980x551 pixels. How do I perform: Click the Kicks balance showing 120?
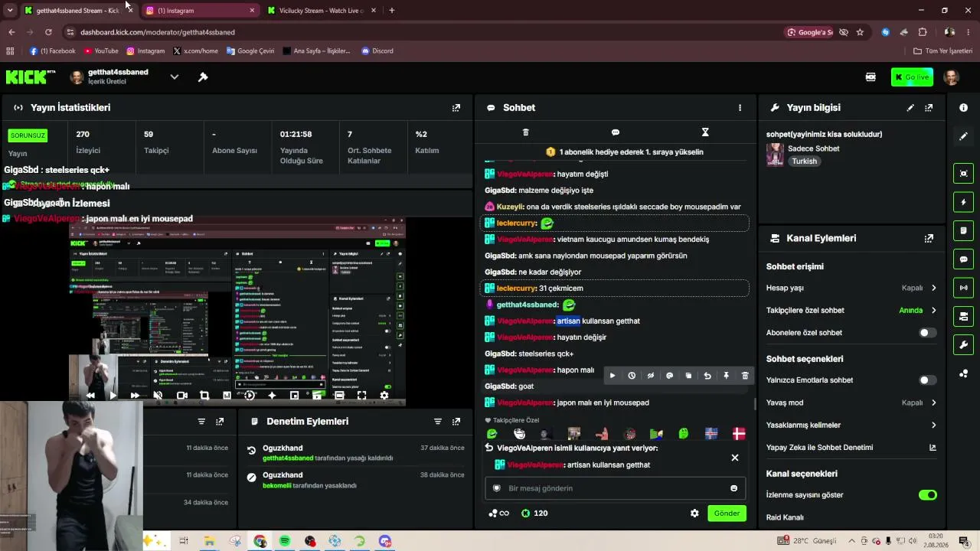(534, 514)
